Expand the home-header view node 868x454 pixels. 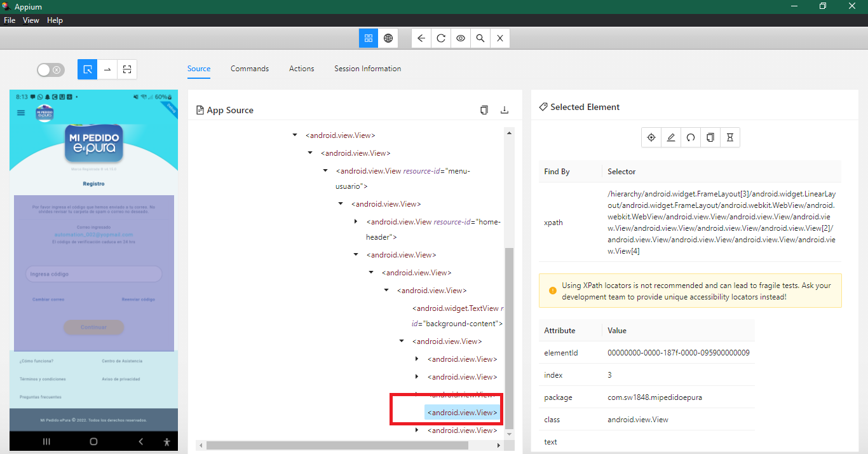pyautogui.click(x=355, y=221)
